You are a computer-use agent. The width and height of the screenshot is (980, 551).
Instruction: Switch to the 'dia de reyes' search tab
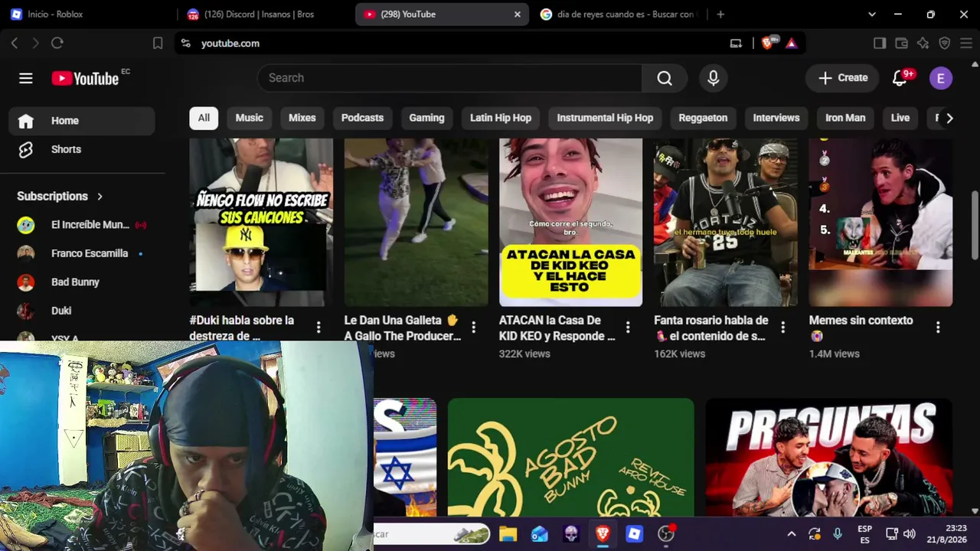click(x=618, y=14)
